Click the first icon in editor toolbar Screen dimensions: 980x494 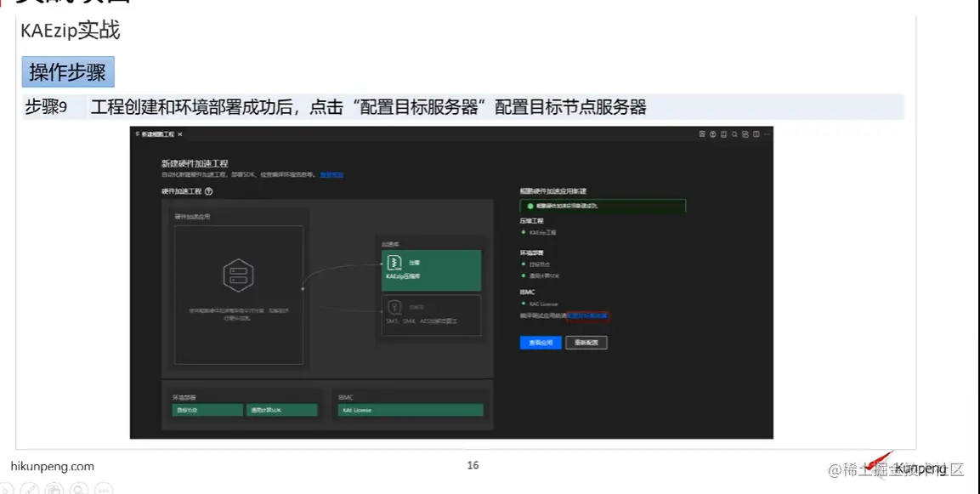coord(702,134)
